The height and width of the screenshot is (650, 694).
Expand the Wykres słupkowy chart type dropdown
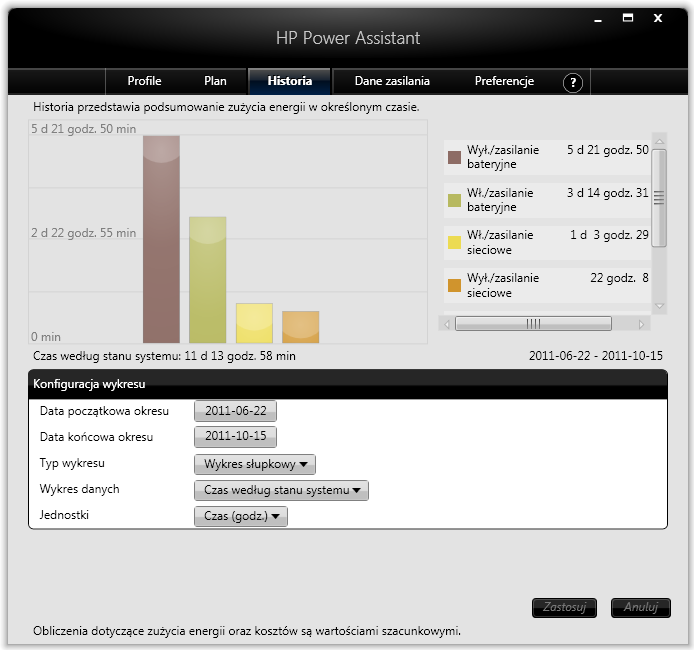pyautogui.click(x=255, y=464)
